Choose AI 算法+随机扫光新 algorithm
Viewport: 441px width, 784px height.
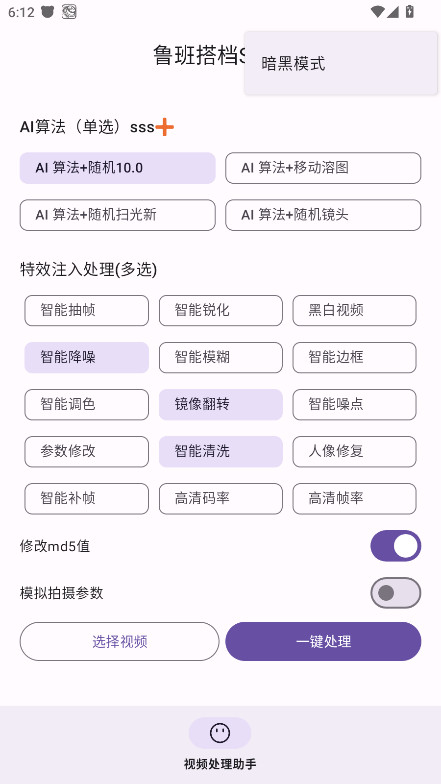[x=118, y=215]
